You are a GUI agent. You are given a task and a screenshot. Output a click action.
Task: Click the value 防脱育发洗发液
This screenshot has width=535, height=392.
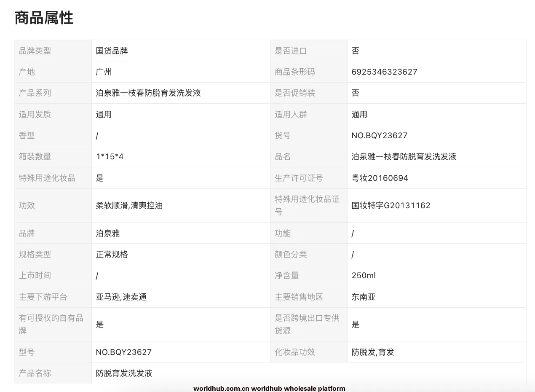(x=124, y=373)
